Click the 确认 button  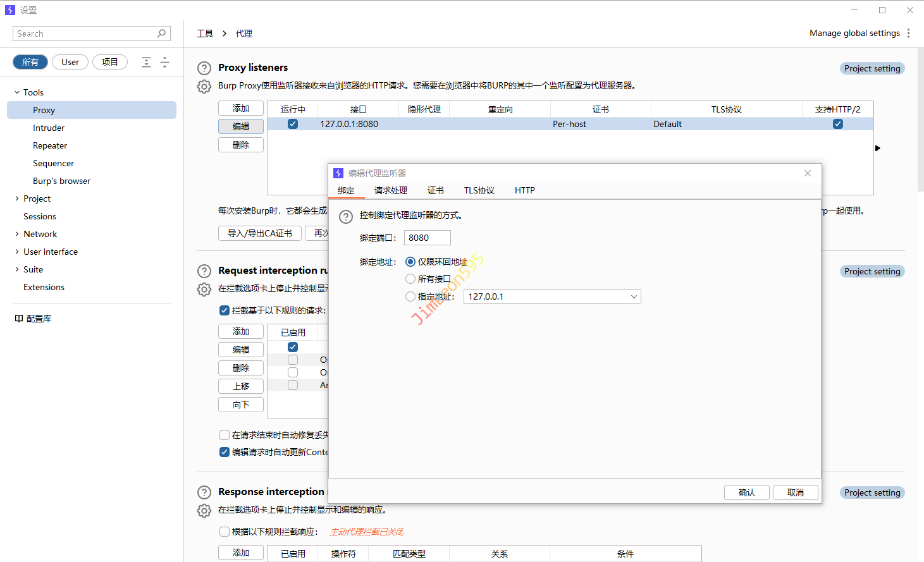tap(746, 492)
